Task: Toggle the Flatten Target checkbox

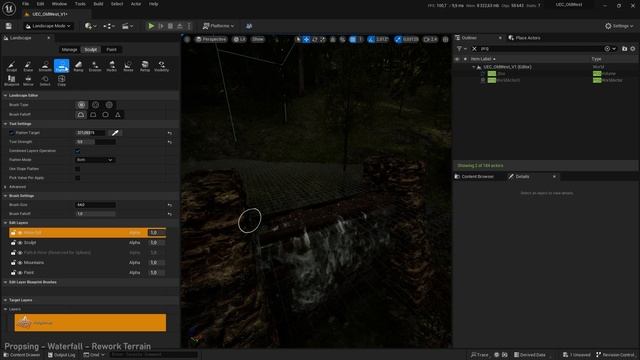Action: tap(11, 133)
